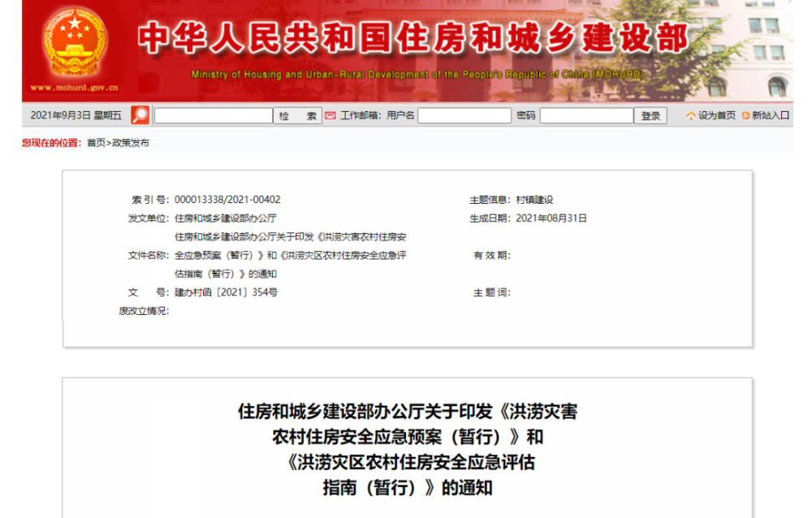Click the 索引号 label
Screen dimensions: 812x518
click(x=150, y=200)
